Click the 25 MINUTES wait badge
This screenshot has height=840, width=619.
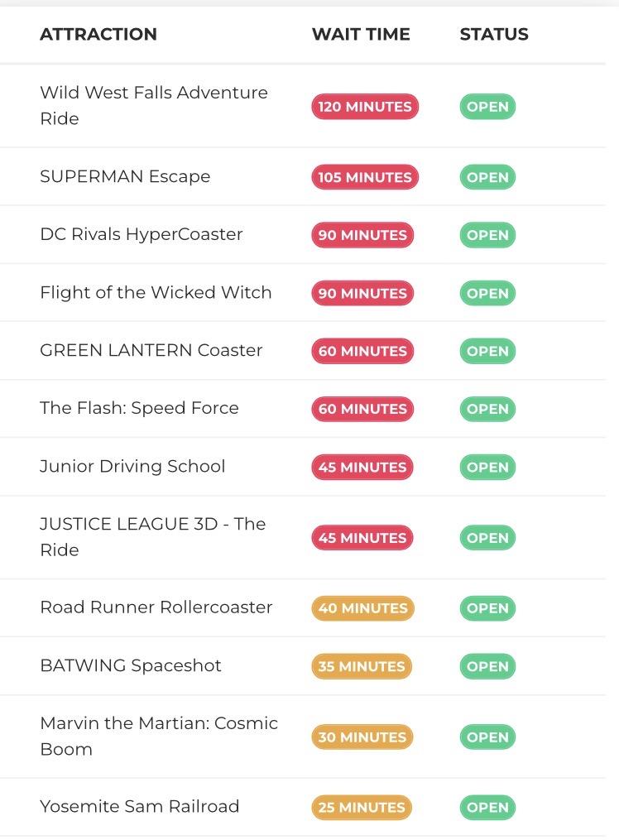point(362,808)
